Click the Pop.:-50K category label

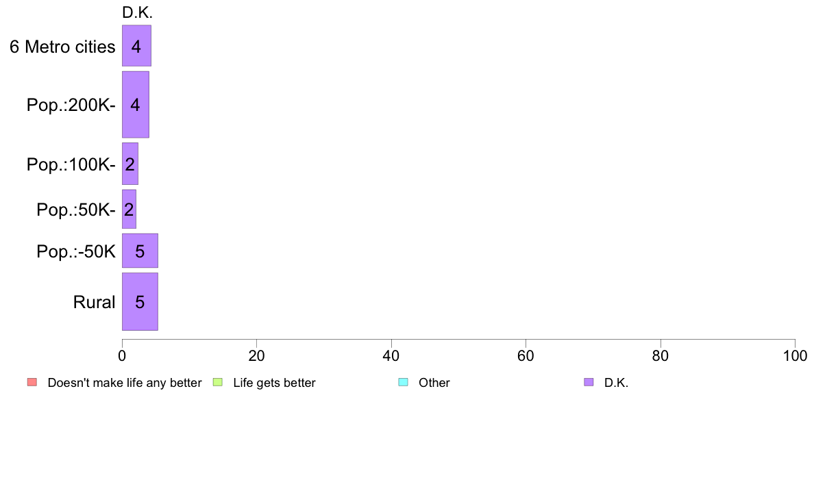tap(76, 252)
